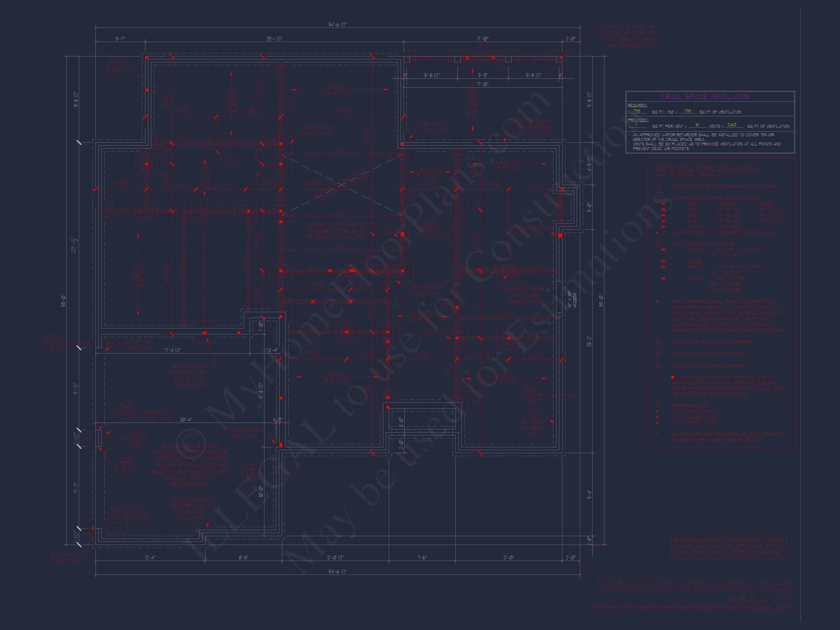Click 'SHADED PIERS ARE FLUSH PIERS (TYP.)' note
The width and height of the screenshot is (840, 630).
(x=525, y=295)
